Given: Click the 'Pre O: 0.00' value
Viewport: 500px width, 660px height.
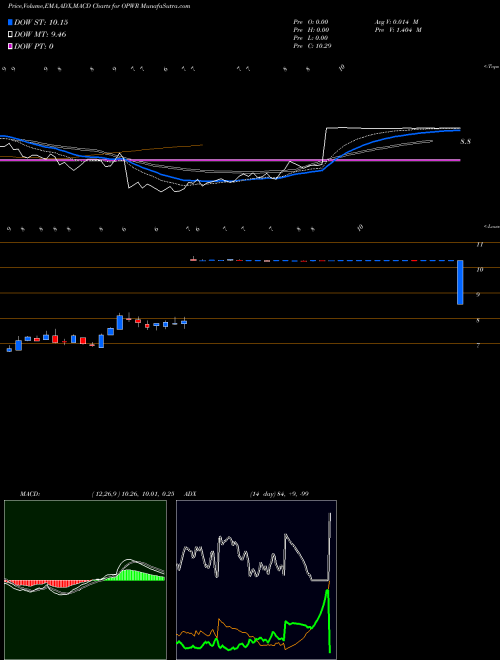Looking at the screenshot, I should tap(311, 22).
